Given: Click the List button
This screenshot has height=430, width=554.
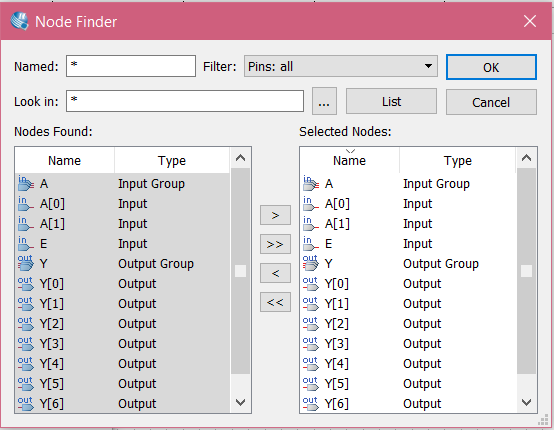Looking at the screenshot, I should click(391, 102).
